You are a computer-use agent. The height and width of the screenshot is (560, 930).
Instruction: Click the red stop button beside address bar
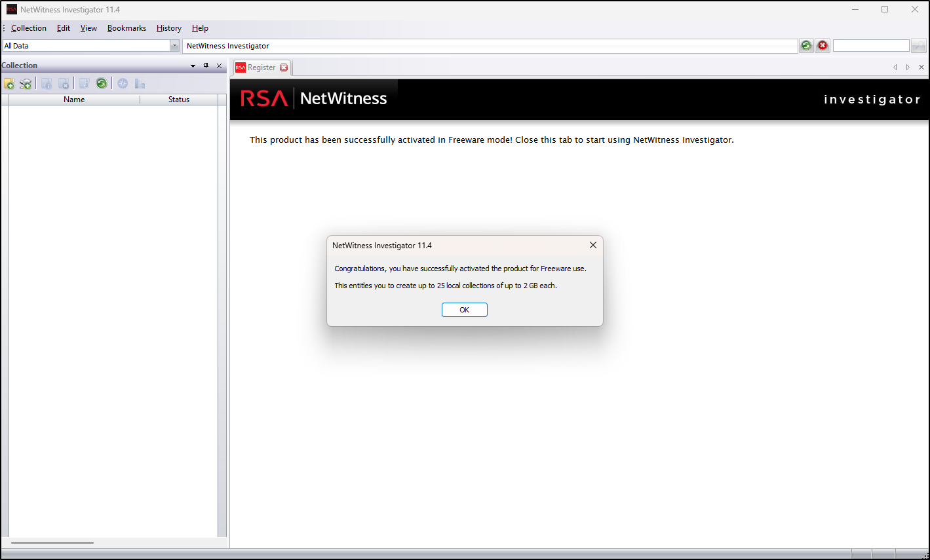pos(823,46)
